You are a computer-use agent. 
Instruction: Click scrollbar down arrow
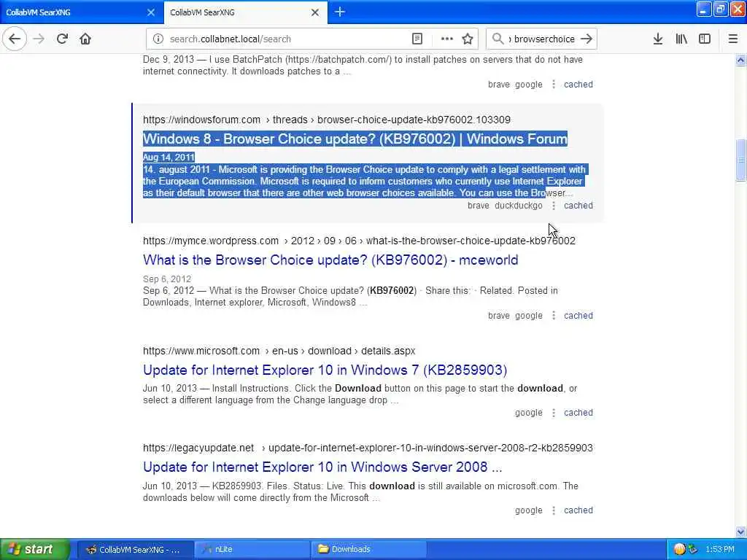pos(740,532)
